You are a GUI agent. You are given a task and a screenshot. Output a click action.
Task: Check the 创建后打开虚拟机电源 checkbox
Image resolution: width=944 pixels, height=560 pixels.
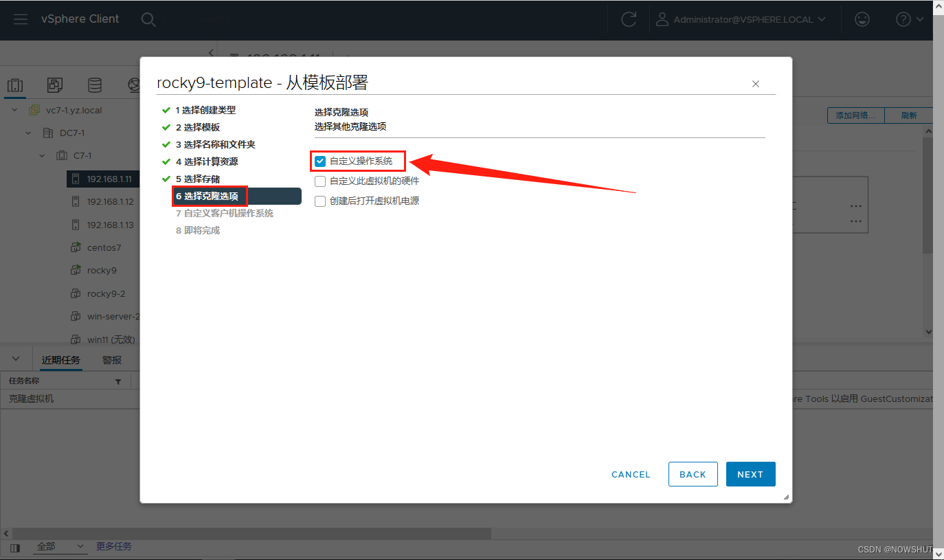click(320, 201)
